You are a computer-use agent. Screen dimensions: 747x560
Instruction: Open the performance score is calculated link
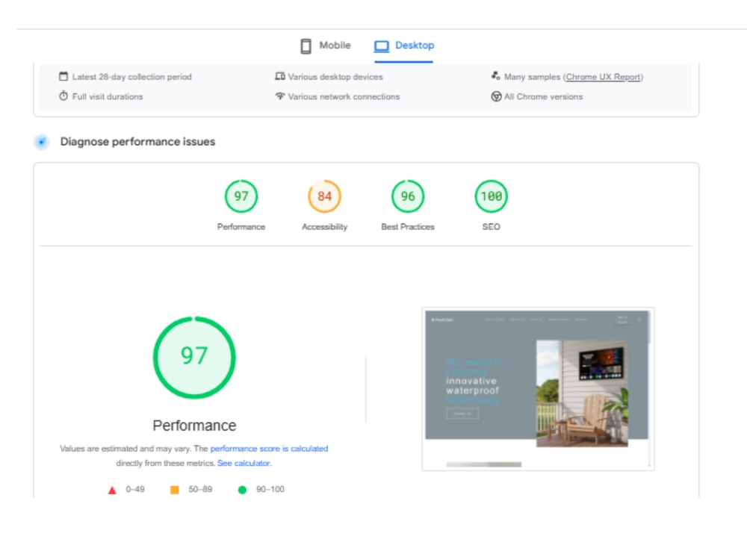pyautogui.click(x=269, y=449)
